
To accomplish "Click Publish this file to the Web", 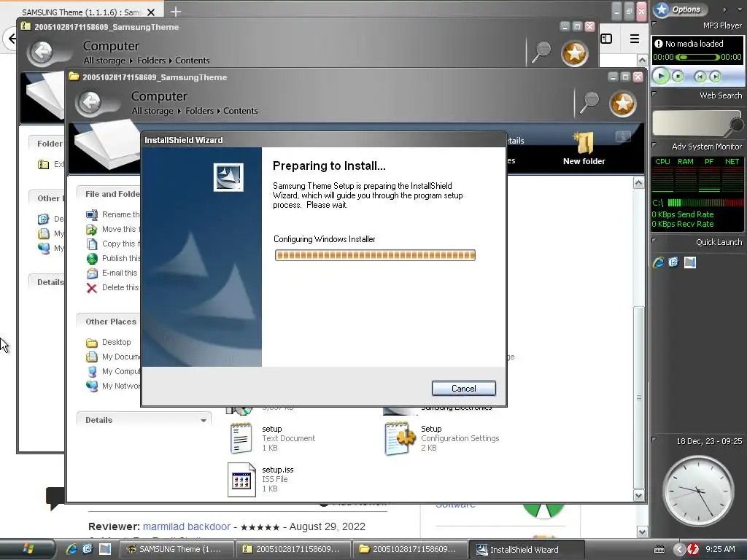I will point(113,258).
